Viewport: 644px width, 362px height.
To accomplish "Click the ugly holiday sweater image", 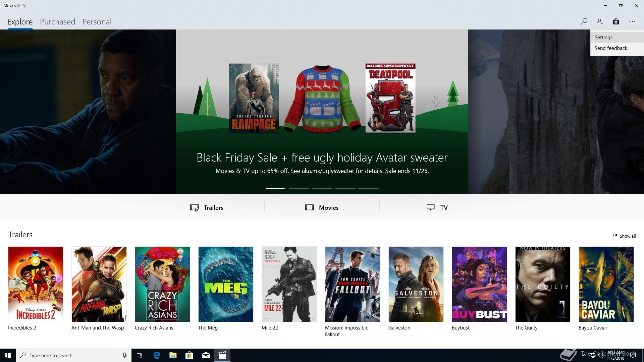I will [322, 98].
